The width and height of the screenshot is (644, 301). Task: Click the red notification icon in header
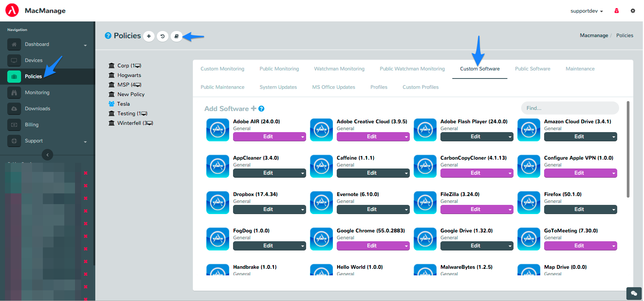616,11
